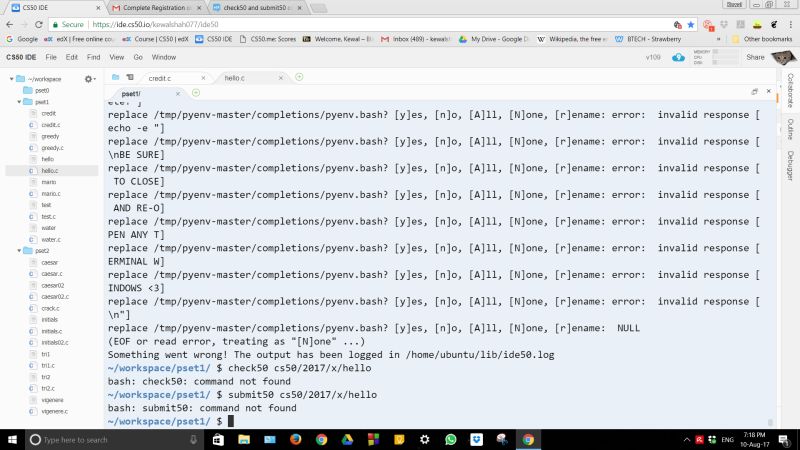Collapse the pset1 folder
This screenshot has width=800, height=450.
point(19,102)
